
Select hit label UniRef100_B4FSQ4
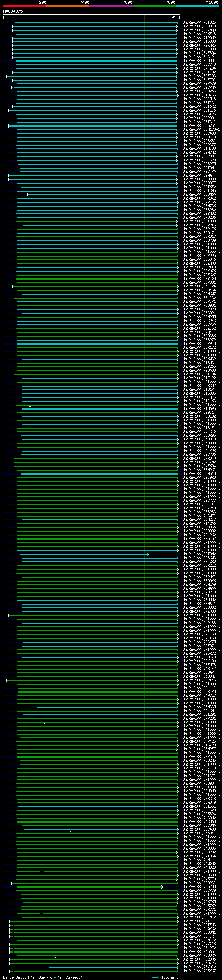(x=199, y=53)
